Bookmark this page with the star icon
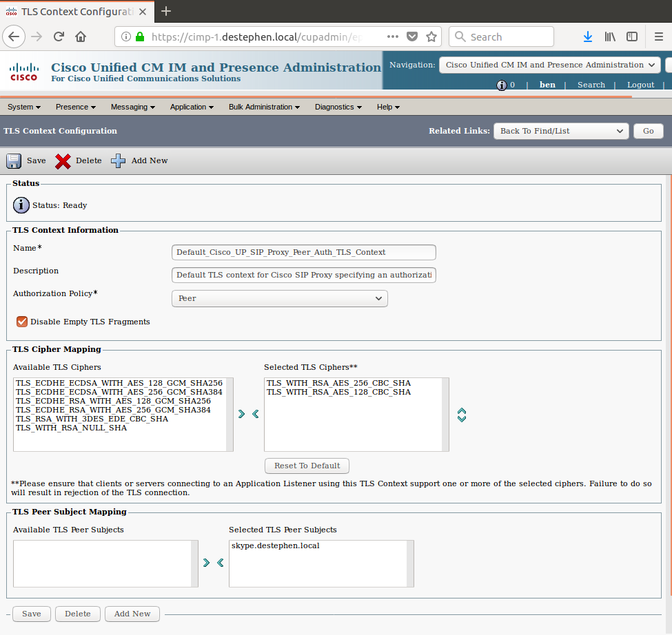This screenshot has height=635, width=672. point(431,37)
